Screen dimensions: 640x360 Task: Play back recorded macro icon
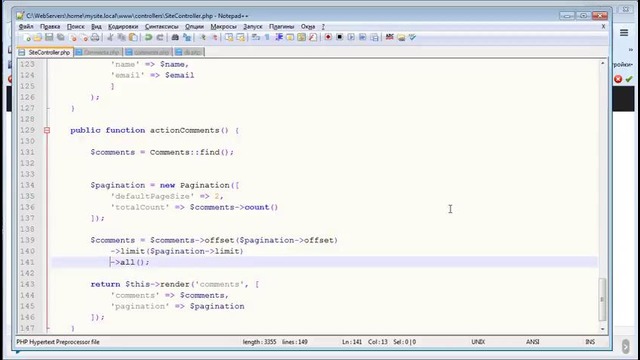tap(351, 38)
